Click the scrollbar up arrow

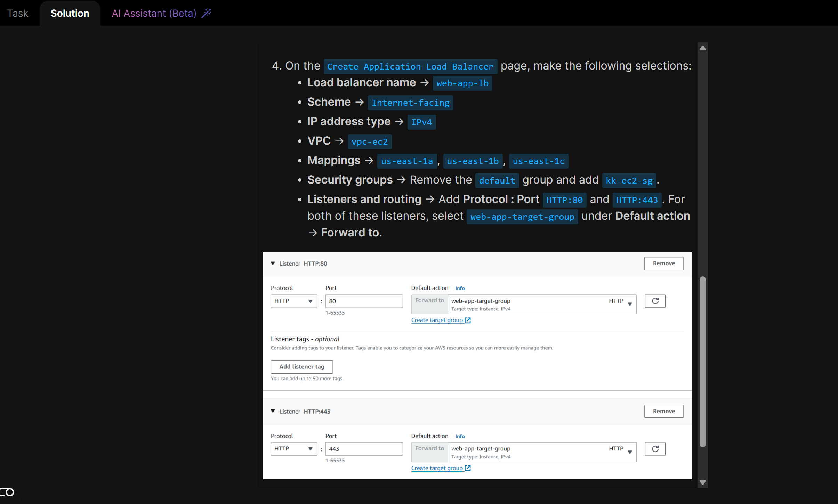point(703,48)
